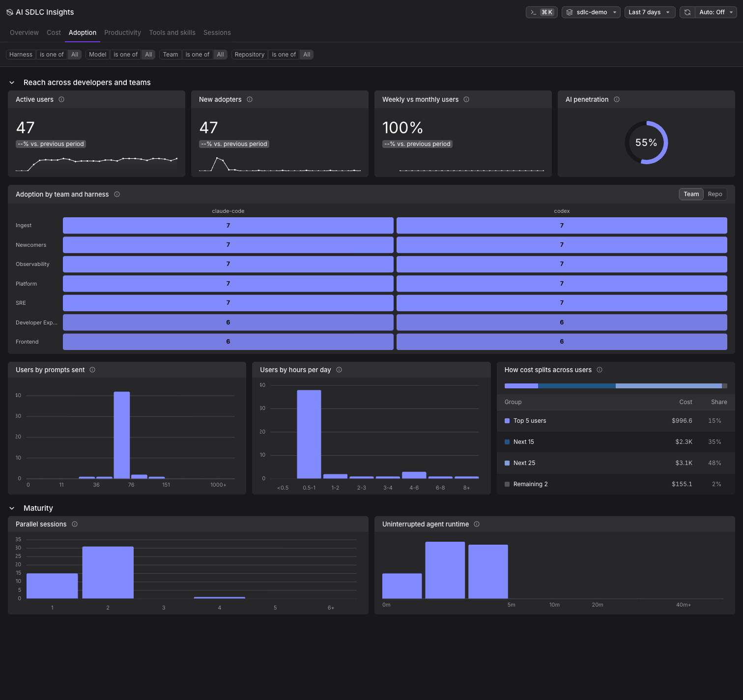Switch adoption view to Repo

(x=715, y=194)
